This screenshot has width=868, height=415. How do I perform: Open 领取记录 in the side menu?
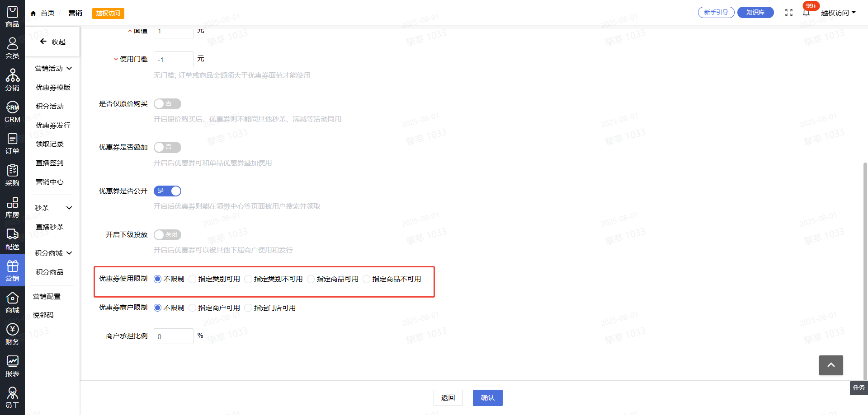[x=50, y=144]
